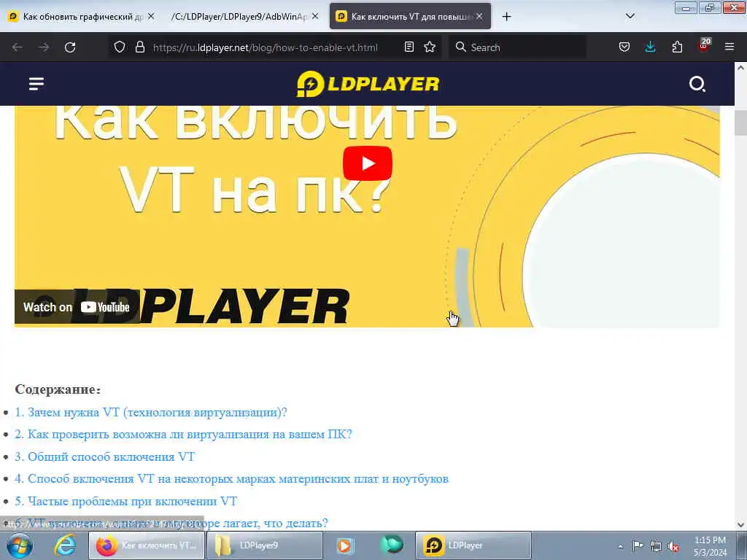Open link '3. Общий способ включения VT'
This screenshot has width=747, height=560.
(105, 456)
